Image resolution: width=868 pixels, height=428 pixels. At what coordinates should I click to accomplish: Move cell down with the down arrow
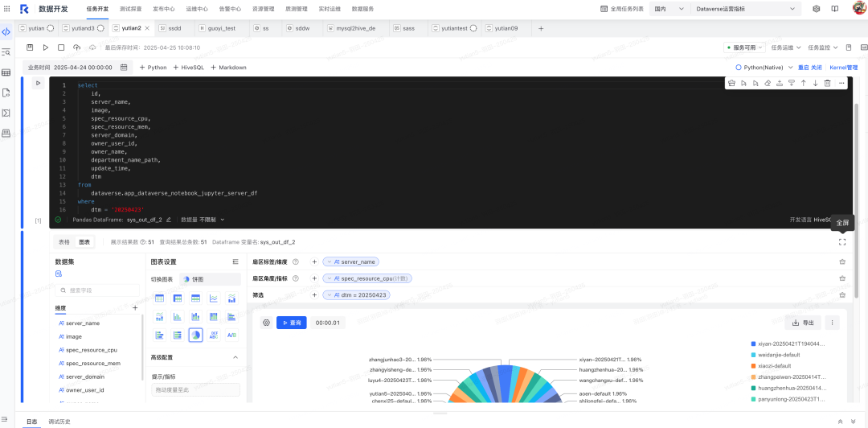816,83
